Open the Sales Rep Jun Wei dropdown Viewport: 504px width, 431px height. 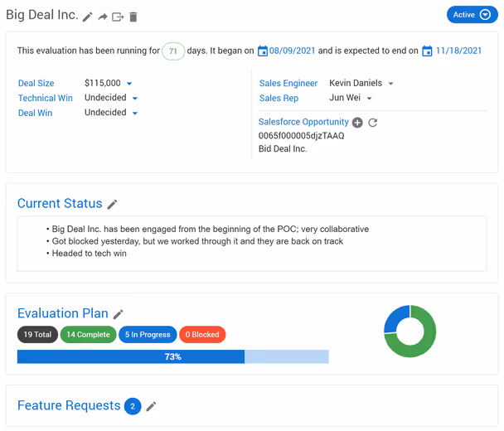[370, 99]
